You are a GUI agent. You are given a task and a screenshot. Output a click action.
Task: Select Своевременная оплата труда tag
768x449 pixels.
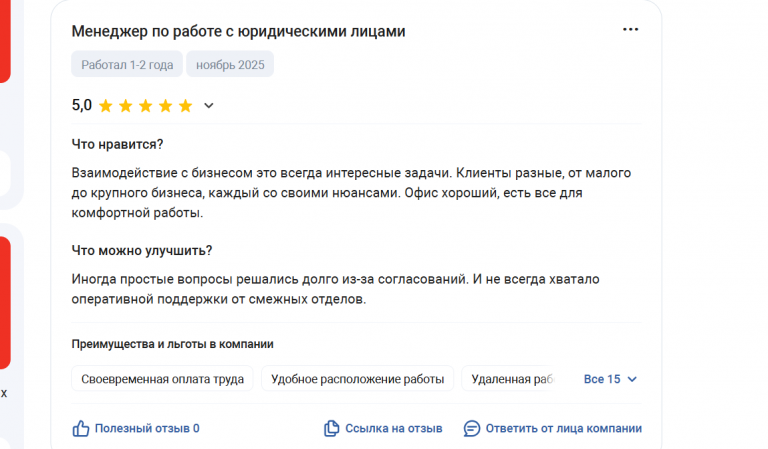click(162, 379)
